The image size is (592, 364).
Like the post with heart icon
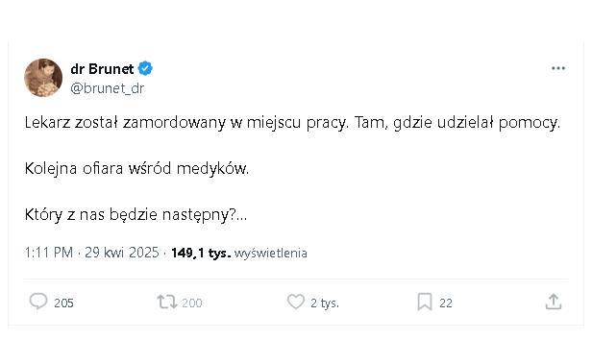click(296, 302)
